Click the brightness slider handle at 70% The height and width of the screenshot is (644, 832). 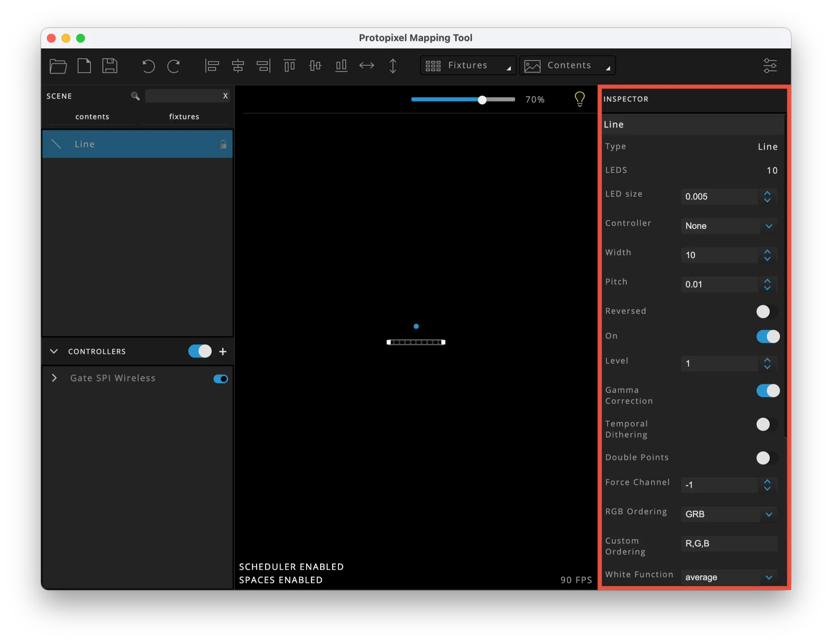(482, 100)
